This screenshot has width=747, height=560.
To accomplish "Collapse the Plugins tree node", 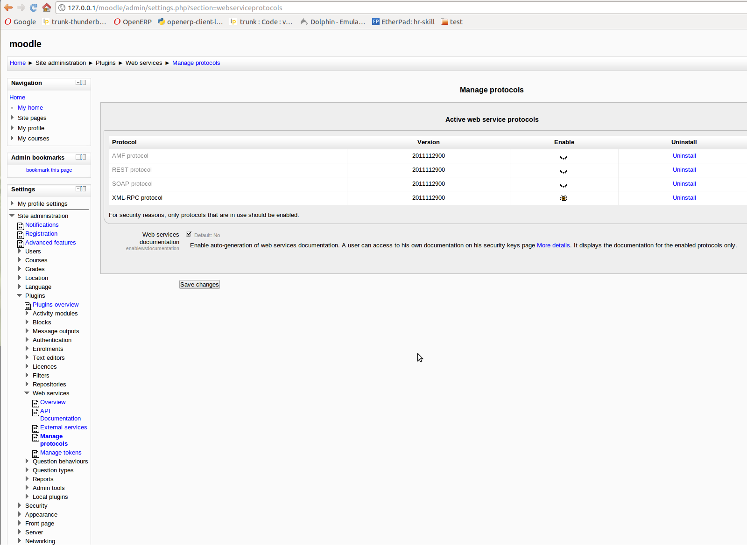I will tap(20, 295).
